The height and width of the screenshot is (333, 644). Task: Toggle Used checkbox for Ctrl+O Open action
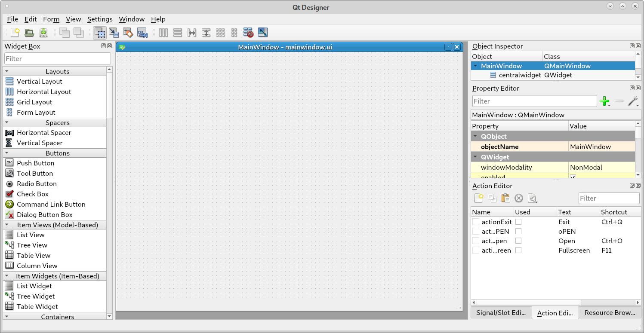[518, 241]
